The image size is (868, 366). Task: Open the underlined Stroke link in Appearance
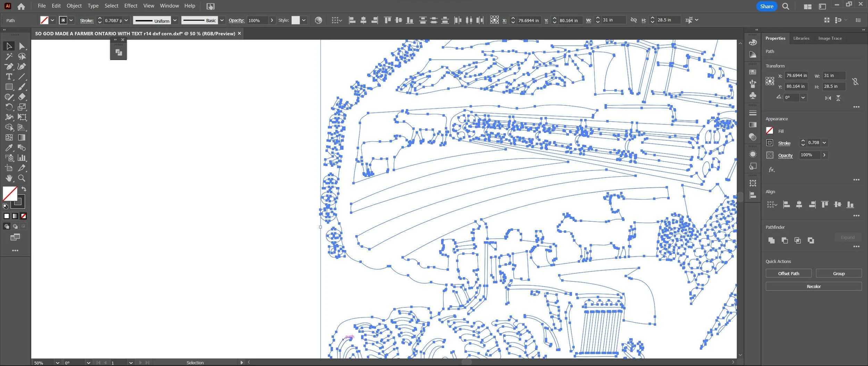(x=784, y=143)
